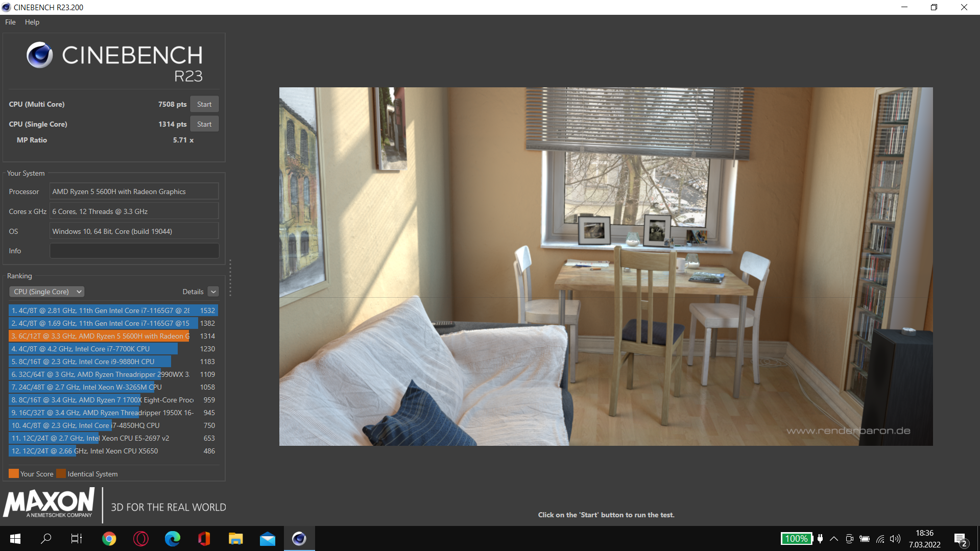Select ranking row Intel Core i7-7700K CPU

pos(113,349)
